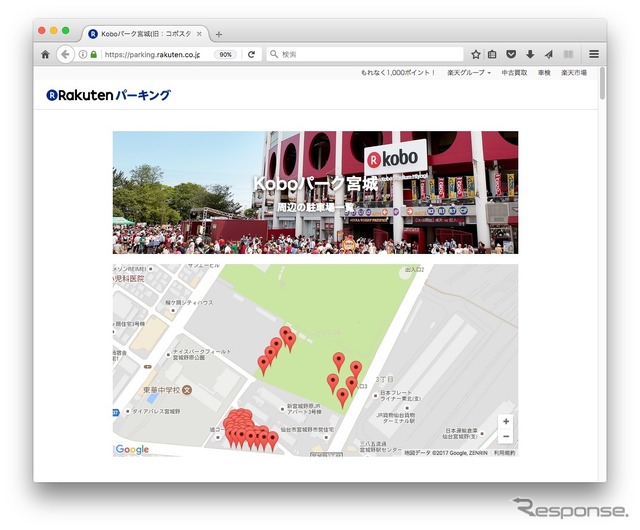Click the 仙台市宮城野市営住宅 map label
The image size is (640, 530).
307,430
